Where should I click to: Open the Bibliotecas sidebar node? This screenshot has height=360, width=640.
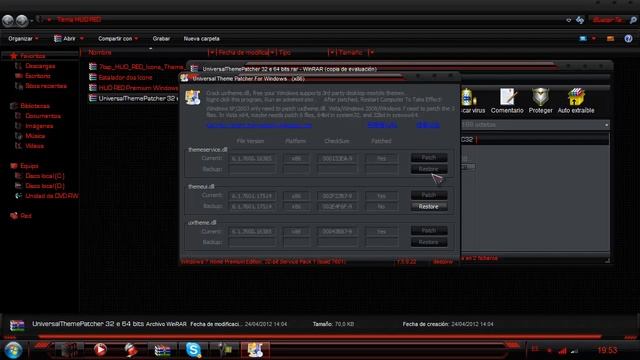coord(35,106)
